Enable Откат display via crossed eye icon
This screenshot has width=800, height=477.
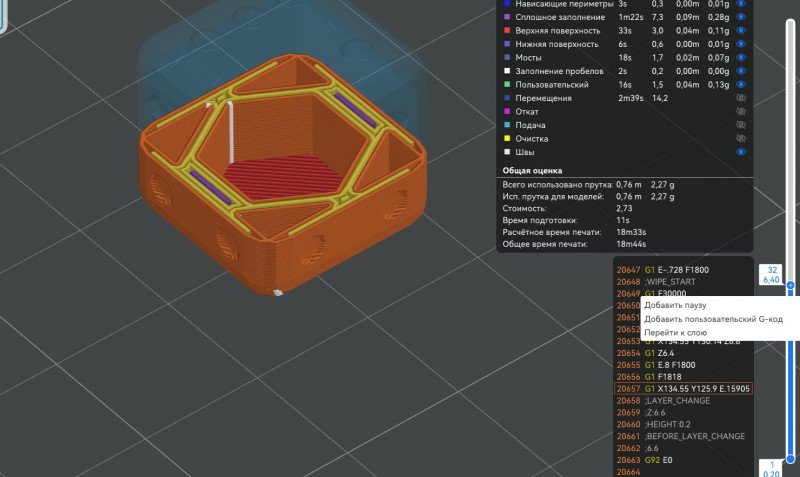click(741, 112)
